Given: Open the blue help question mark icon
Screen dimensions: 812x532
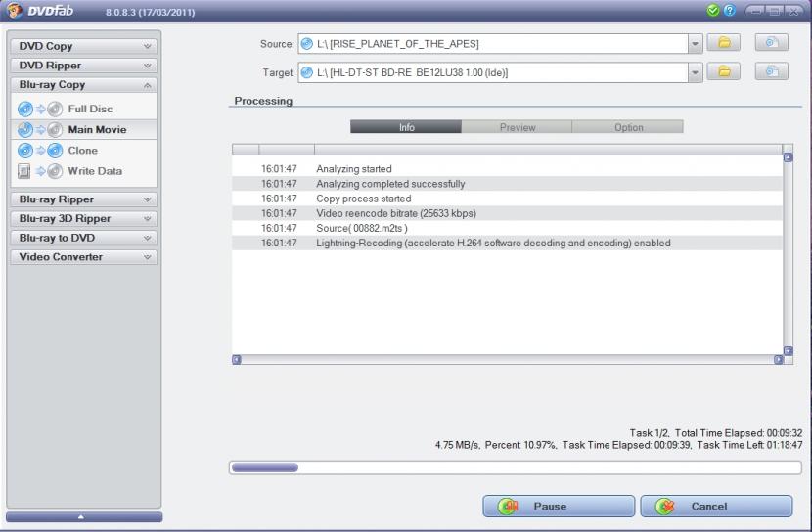Looking at the screenshot, I should (x=730, y=11).
